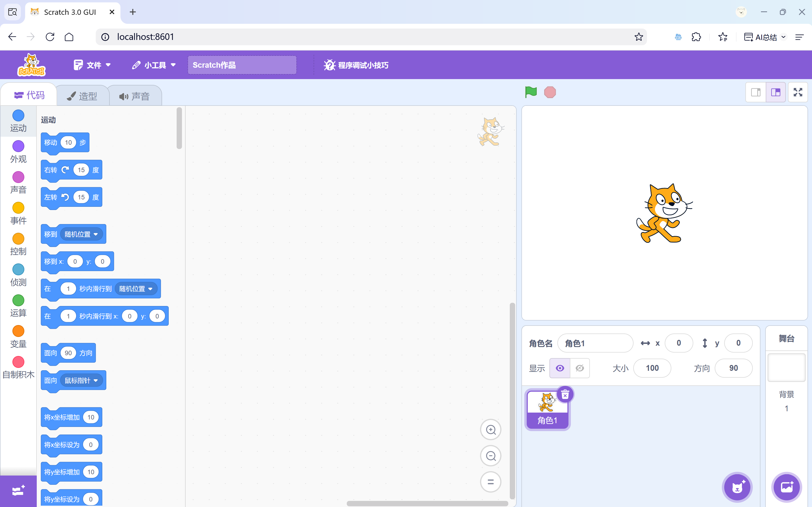812x507 pixels.
Task: Open the add extension button
Action: point(18,491)
